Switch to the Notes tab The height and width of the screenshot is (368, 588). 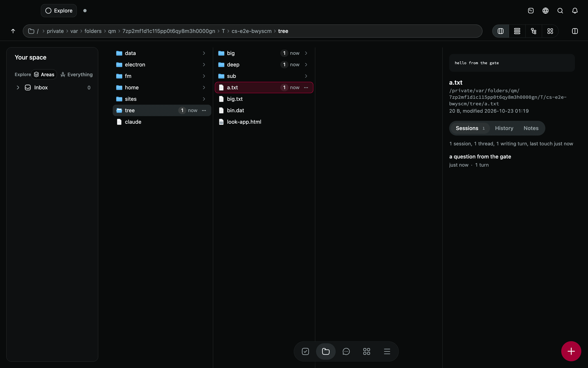531,128
